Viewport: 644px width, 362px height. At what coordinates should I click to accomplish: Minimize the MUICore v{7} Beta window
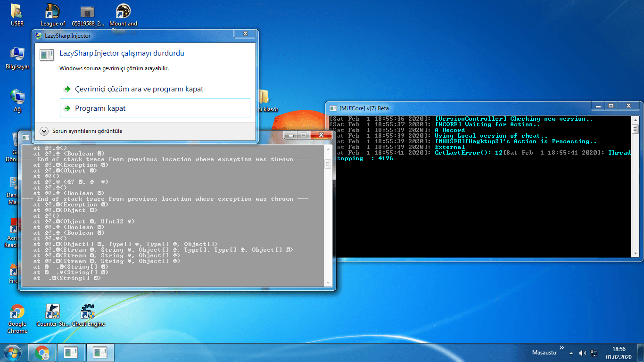pos(598,106)
